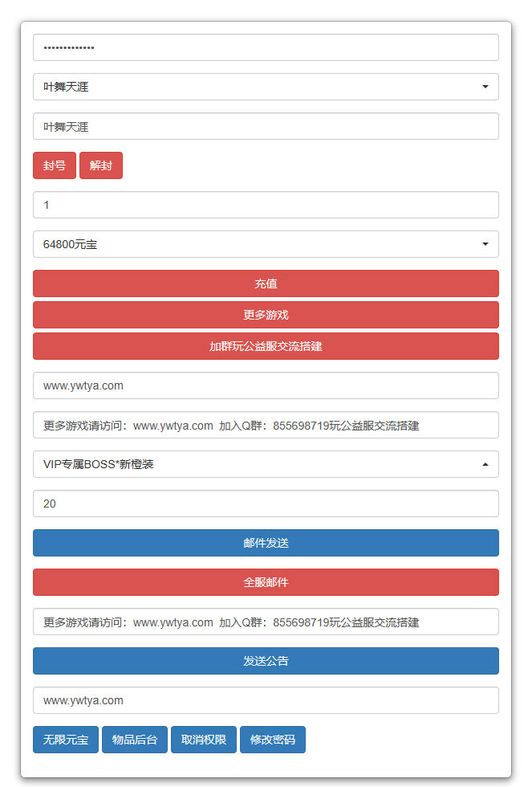Focus the www.ywtya.com field below the red buttons
This screenshot has height=787, width=532.
266,385
